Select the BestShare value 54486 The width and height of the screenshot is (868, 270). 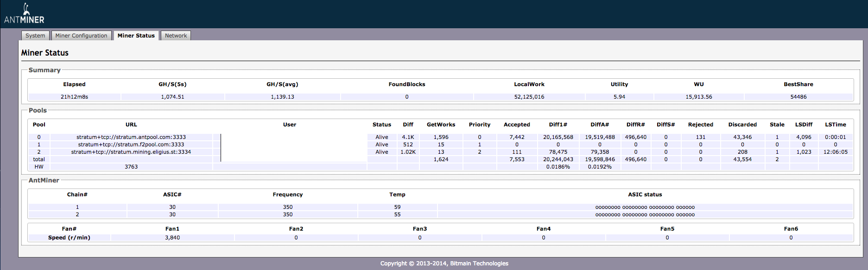798,97
